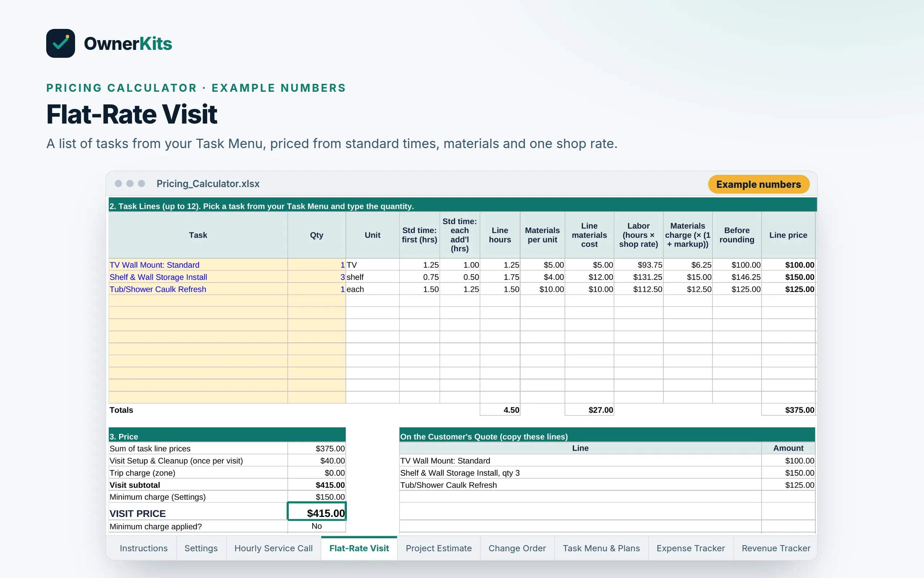Select the Trip charge $0.00 value

(x=317, y=473)
